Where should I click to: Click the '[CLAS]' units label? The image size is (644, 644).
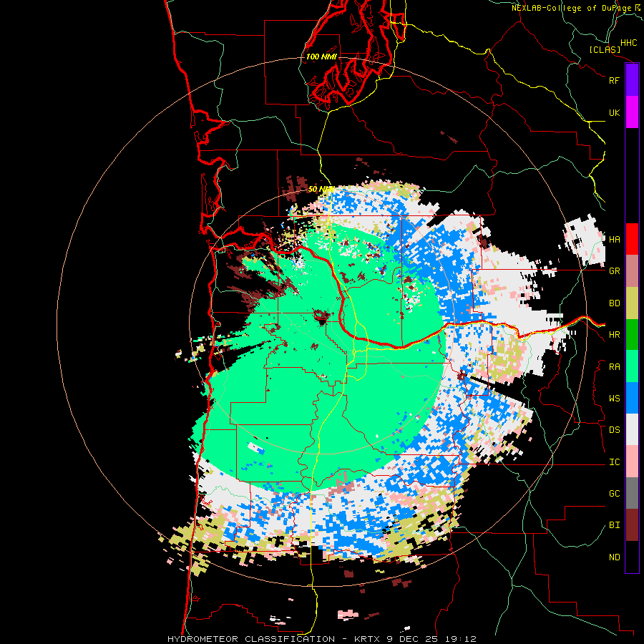point(605,49)
